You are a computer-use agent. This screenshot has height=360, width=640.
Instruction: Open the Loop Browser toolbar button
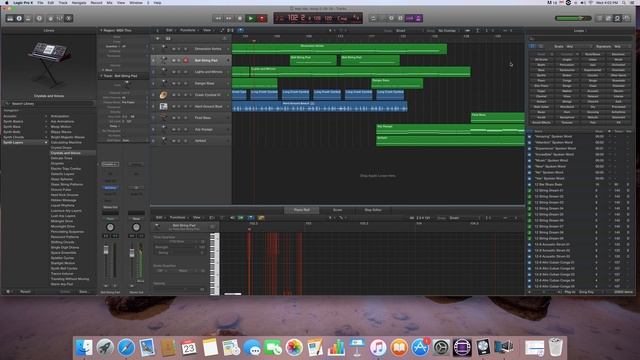pyautogui.click(x=617, y=18)
